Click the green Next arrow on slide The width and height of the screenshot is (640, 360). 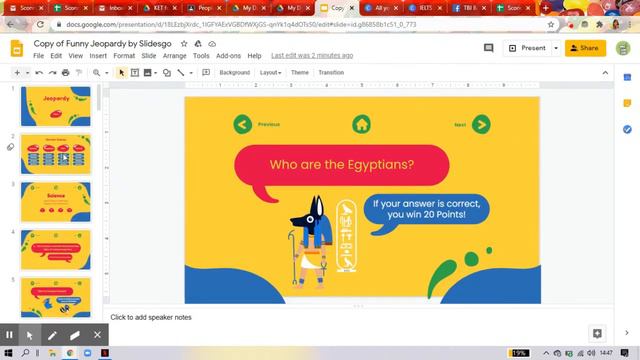click(x=481, y=124)
